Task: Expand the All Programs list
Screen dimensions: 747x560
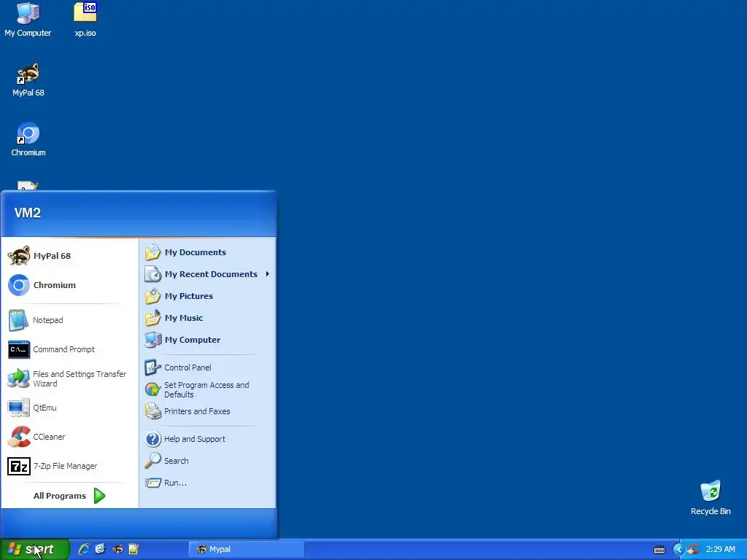Action: pos(69,496)
